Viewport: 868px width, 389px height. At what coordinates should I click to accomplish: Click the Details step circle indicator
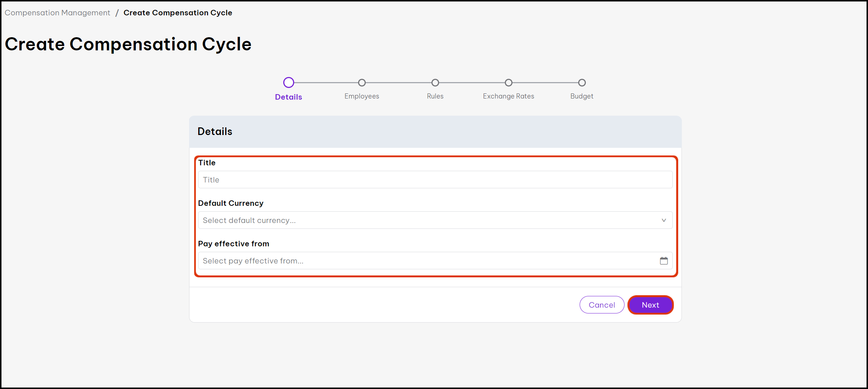[x=288, y=82]
